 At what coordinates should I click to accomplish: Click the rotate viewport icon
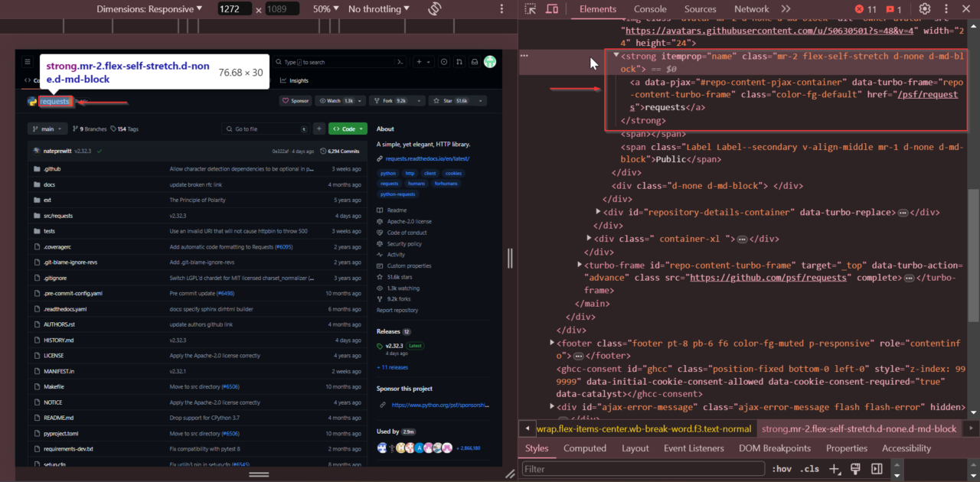(435, 9)
